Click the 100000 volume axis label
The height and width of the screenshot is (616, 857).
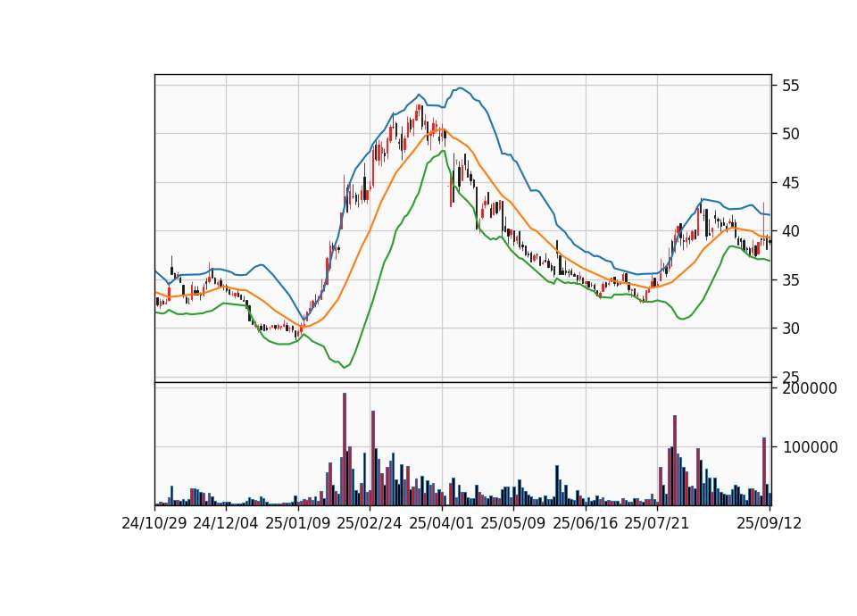(810, 447)
